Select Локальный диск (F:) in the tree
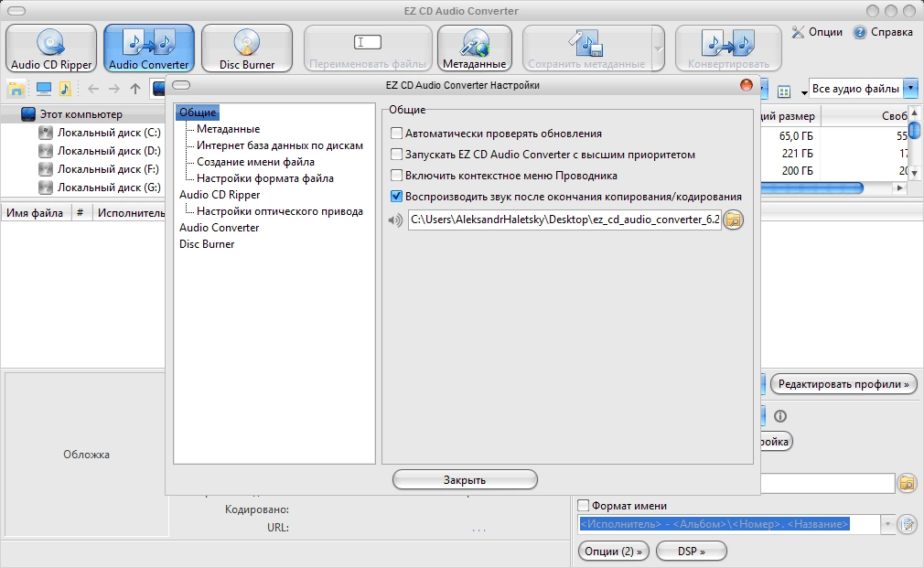Screen dimensions: 924x568 tap(109, 169)
